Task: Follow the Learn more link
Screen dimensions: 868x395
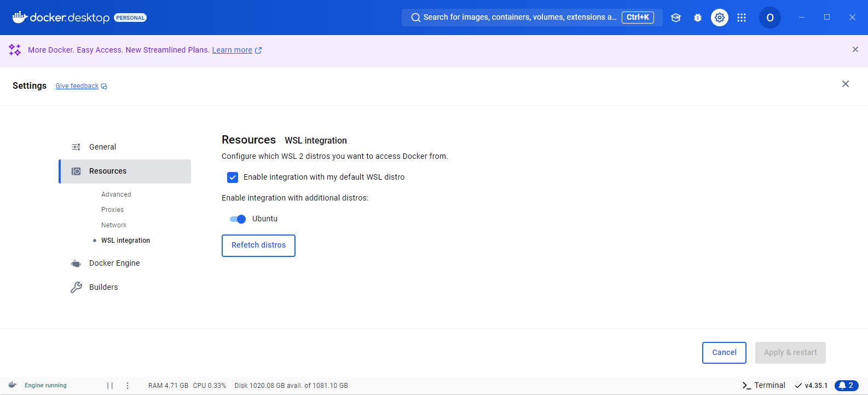Action: [x=232, y=50]
